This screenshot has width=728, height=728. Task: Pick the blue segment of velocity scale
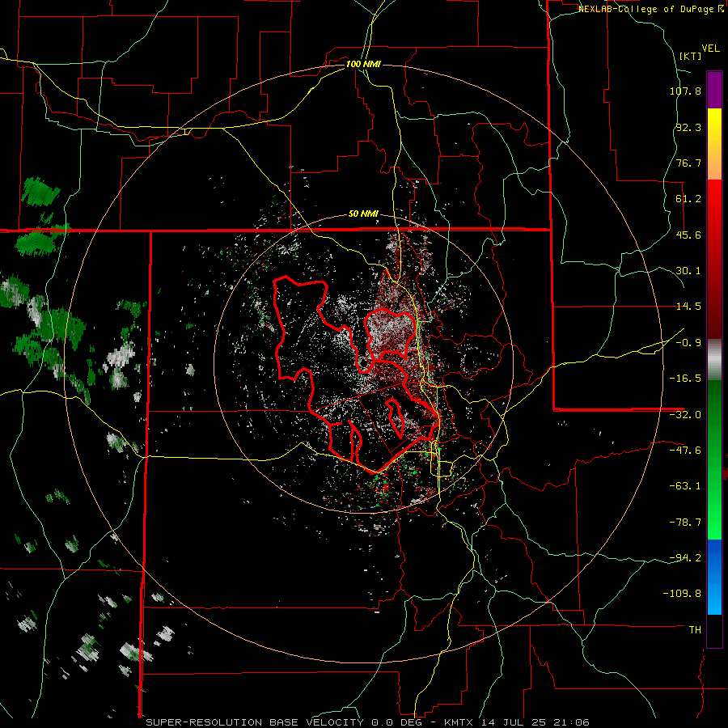(714, 577)
